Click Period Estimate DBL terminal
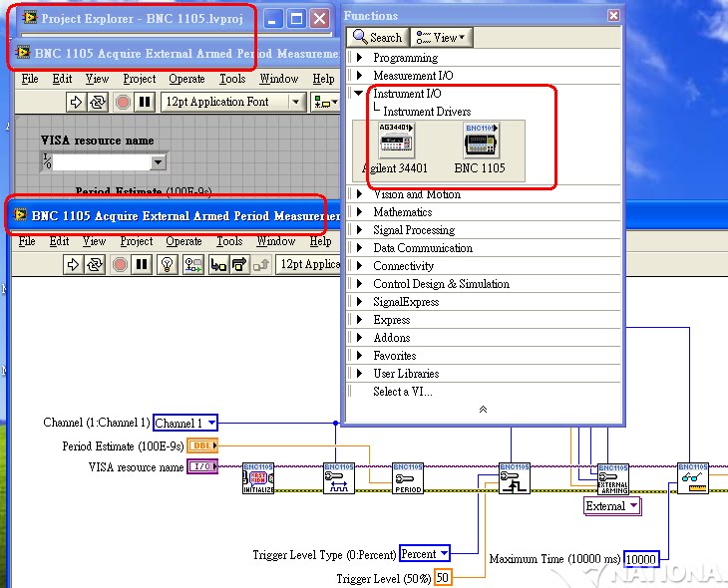The width and height of the screenshot is (728, 588). (x=202, y=445)
